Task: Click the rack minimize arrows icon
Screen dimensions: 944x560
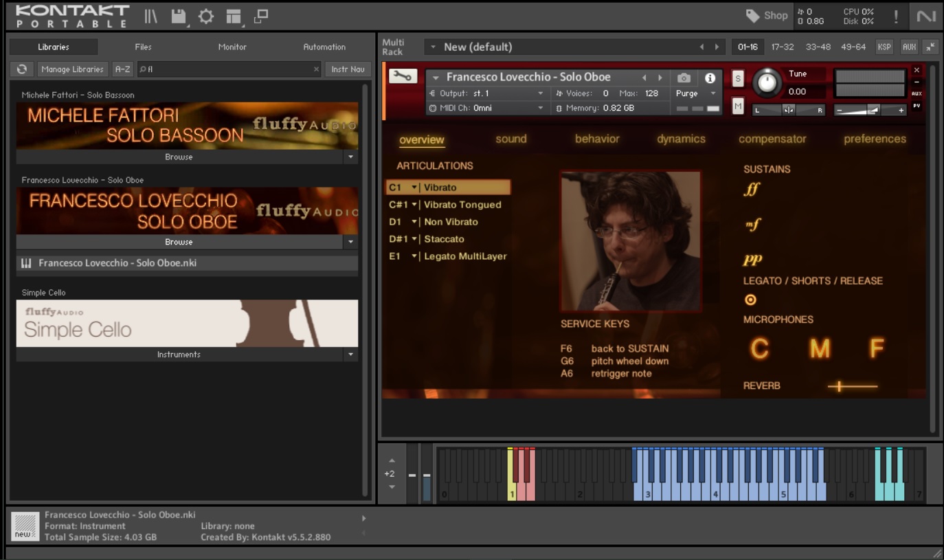Action: [x=931, y=47]
